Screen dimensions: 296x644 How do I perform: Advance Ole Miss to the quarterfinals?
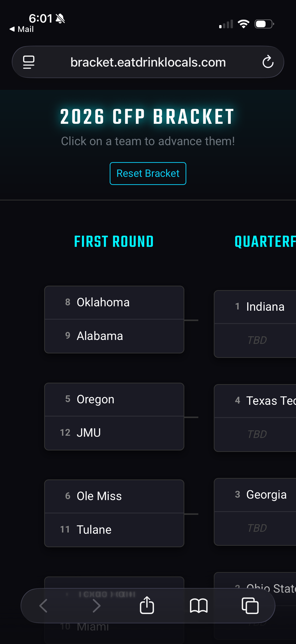(114, 496)
